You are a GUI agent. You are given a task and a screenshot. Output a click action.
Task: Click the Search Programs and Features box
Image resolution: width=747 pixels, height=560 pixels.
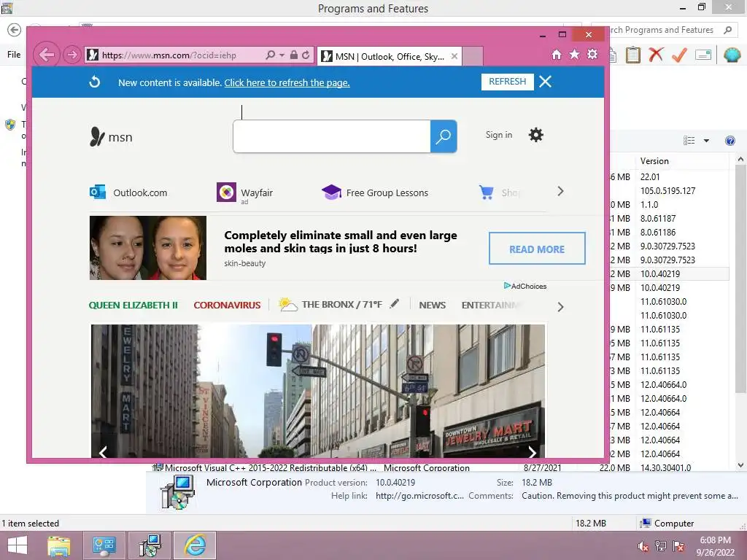click(665, 30)
